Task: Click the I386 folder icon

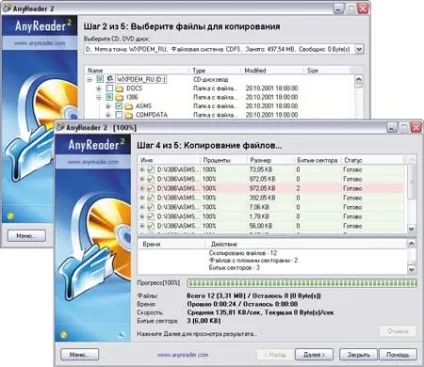Action: point(119,97)
